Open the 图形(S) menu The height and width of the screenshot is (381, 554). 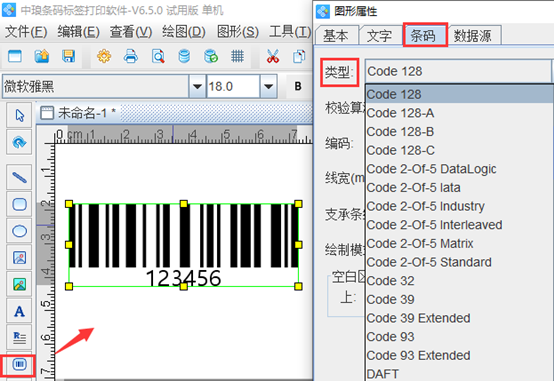238,32
